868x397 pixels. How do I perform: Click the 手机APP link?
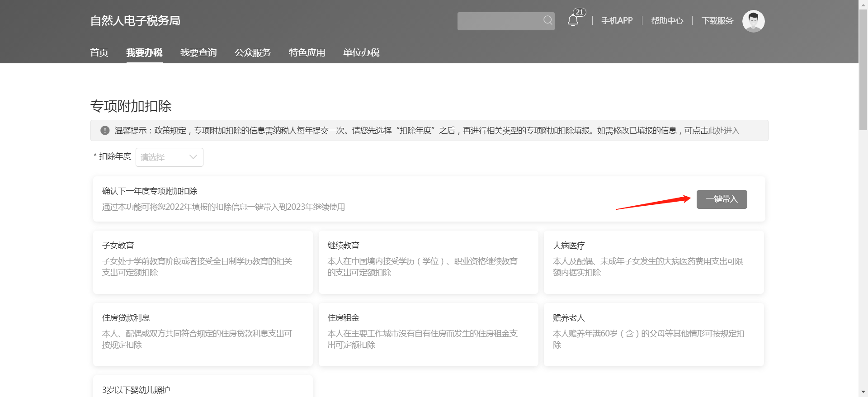617,21
